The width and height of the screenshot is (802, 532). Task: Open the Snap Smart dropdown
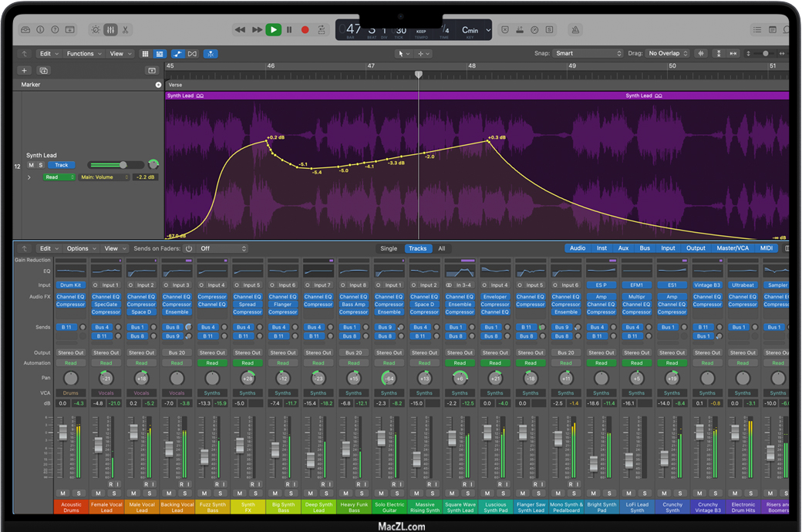pos(588,54)
